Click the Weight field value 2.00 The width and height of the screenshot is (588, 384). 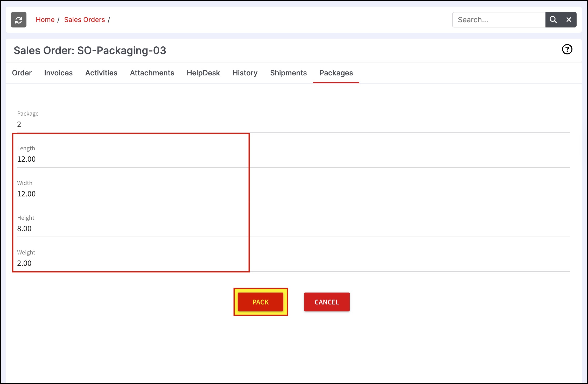24,263
